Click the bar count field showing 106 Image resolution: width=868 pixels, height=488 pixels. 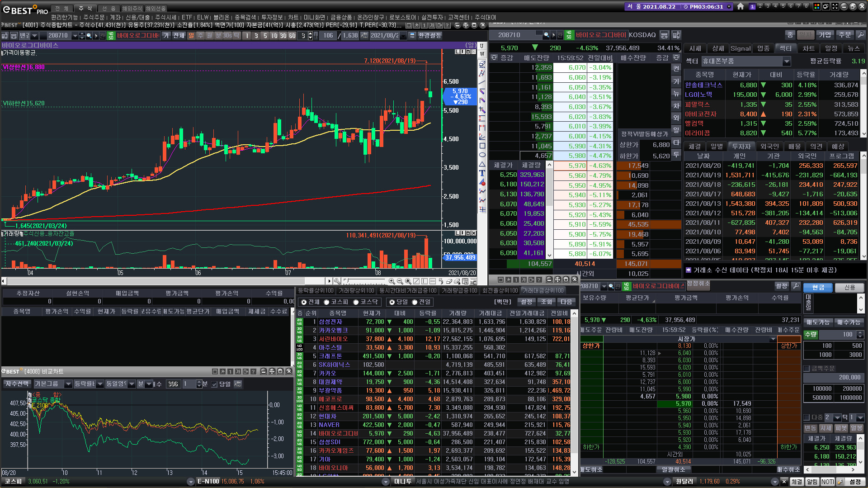[x=328, y=35]
